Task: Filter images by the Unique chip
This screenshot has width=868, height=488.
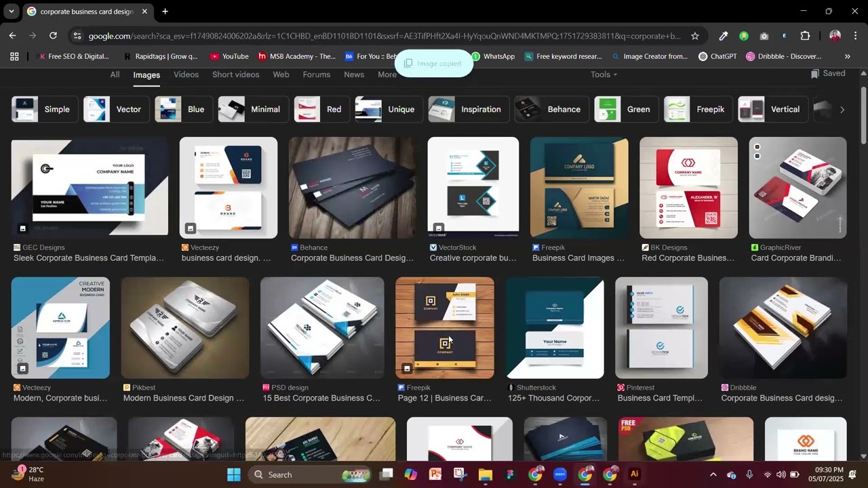Action: click(x=389, y=109)
